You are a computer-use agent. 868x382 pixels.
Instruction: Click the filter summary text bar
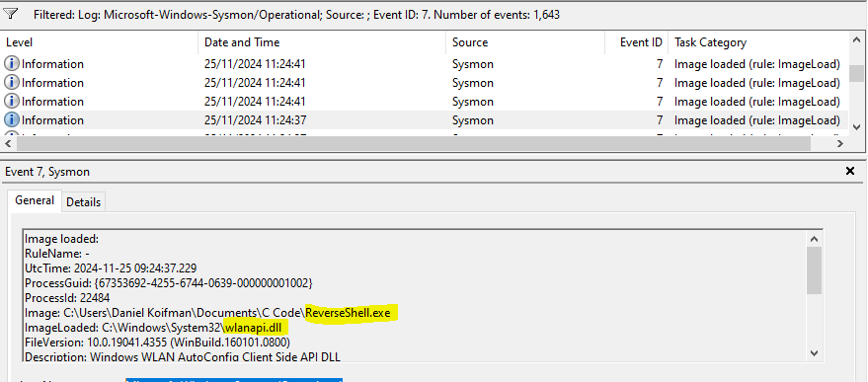pos(296,15)
